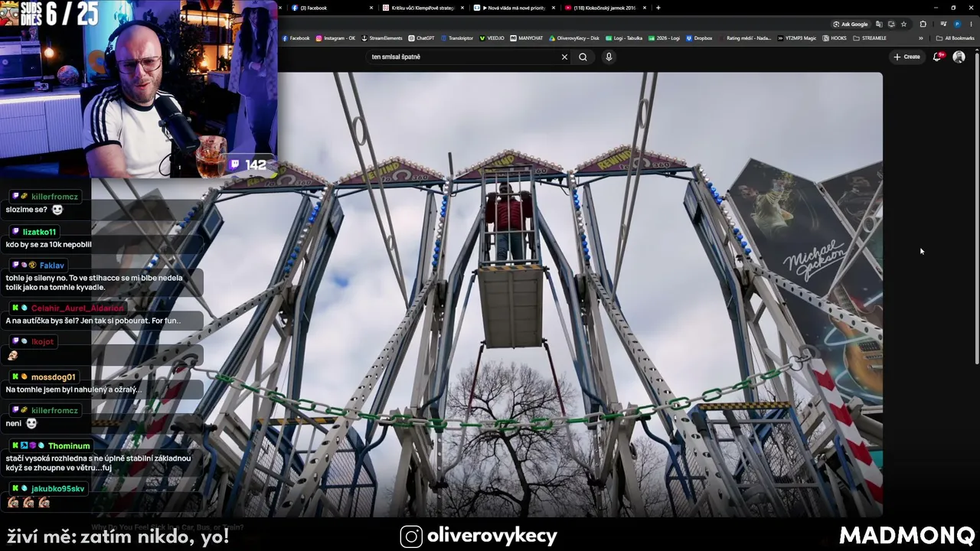Bookmark this page with the star icon
This screenshot has height=551, width=980.
point(903,24)
